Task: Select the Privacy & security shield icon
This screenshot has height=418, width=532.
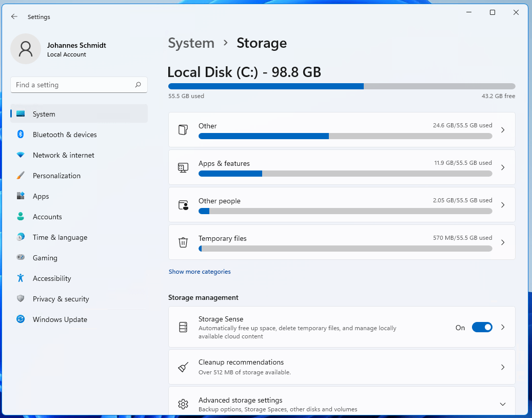Action: 21,299
